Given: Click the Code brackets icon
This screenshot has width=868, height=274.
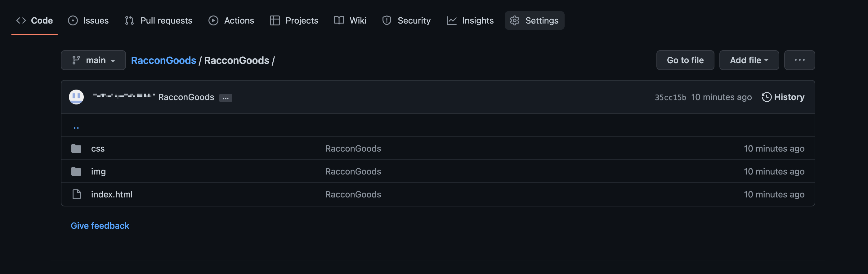Looking at the screenshot, I should pos(21,20).
